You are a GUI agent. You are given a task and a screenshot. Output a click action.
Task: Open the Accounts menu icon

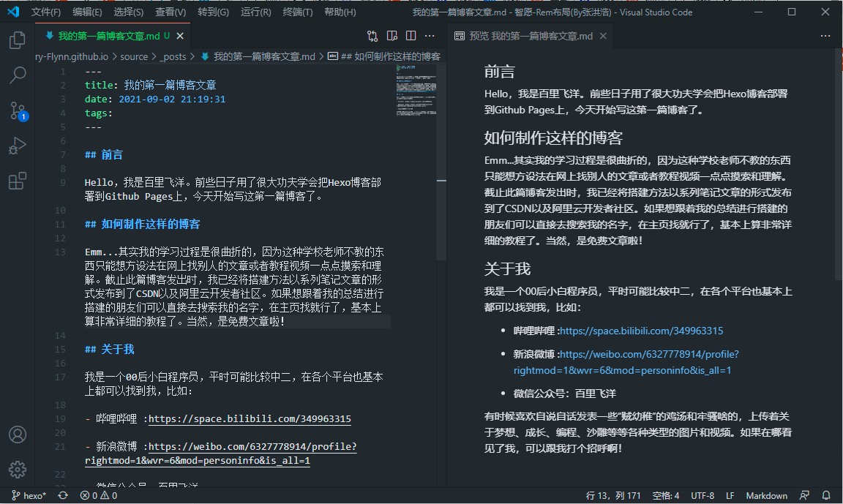18,435
